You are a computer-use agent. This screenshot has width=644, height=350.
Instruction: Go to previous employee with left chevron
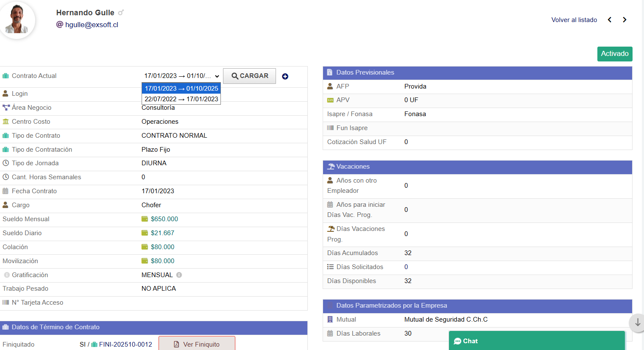click(610, 20)
